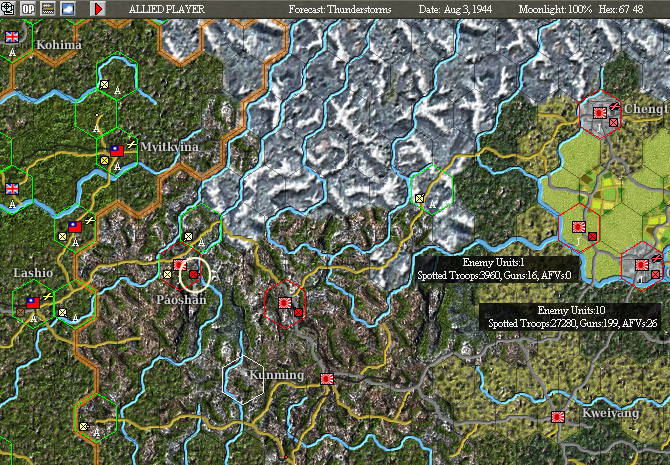This screenshot has width=670, height=465.
Task: Select the Allied unit in the mountain hex
Action: [420, 198]
